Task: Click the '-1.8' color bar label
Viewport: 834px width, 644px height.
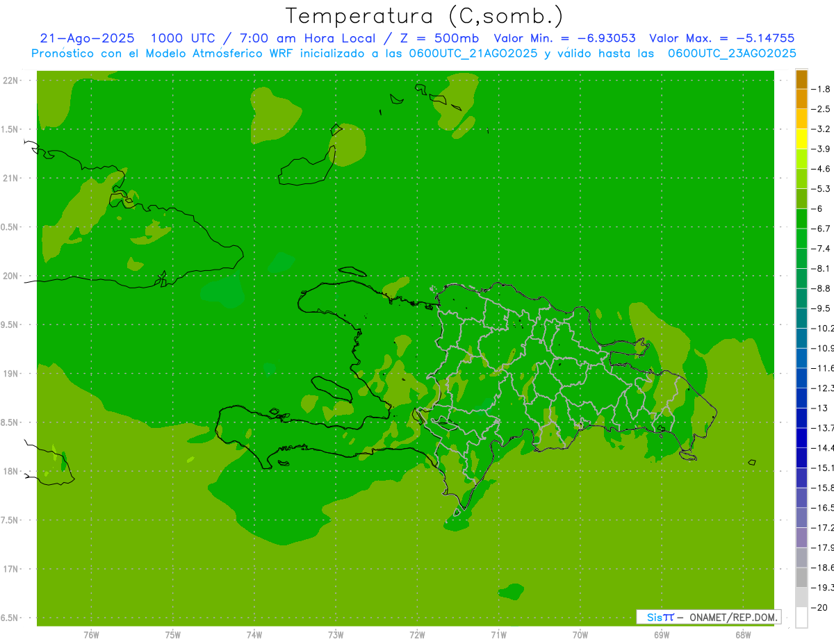Action: (822, 89)
